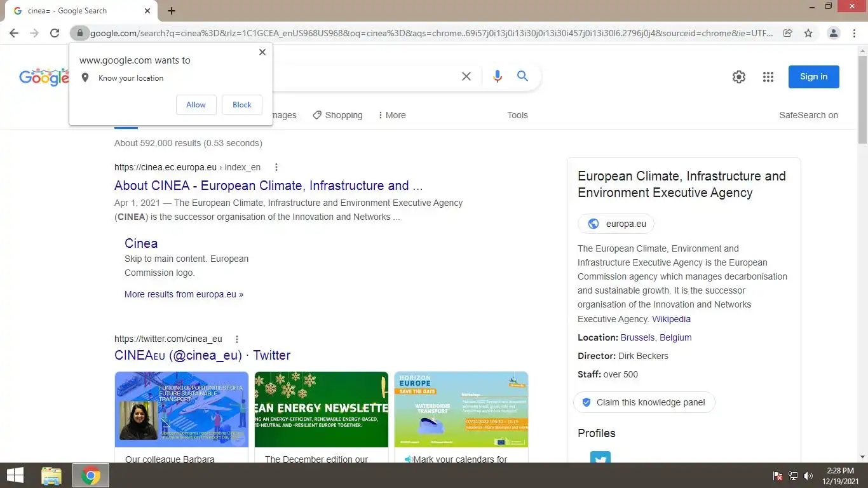Click the blue search magnifier icon
This screenshot has width=868, height=488.
pos(522,76)
